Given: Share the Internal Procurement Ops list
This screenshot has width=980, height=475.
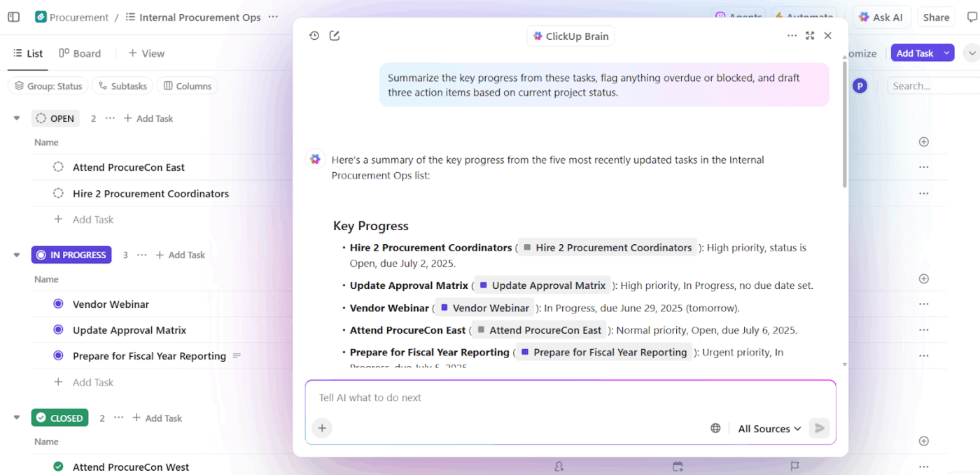Looking at the screenshot, I should (936, 17).
